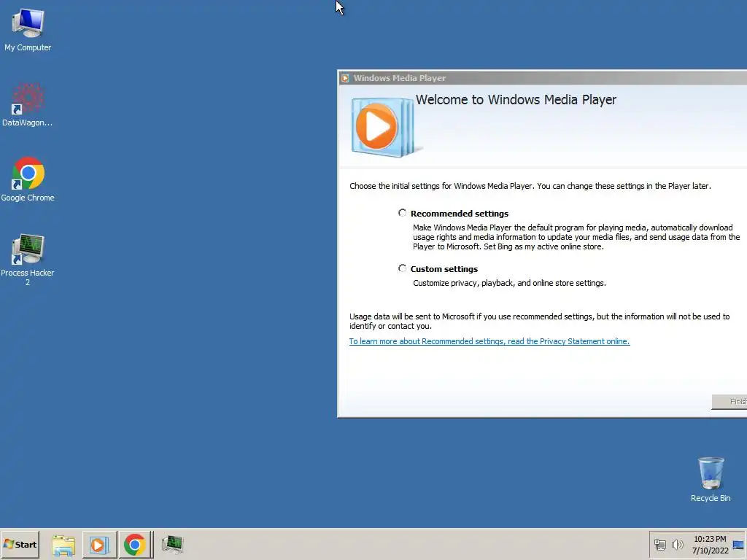Select the Recycle Bin icon
Screen dimensions: 747x560
click(x=711, y=480)
